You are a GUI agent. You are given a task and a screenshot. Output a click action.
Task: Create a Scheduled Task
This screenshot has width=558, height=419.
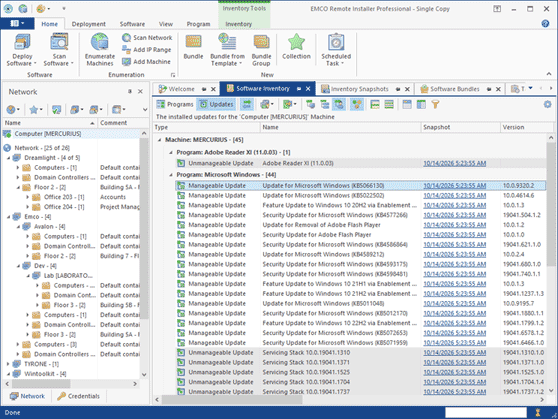(336, 49)
